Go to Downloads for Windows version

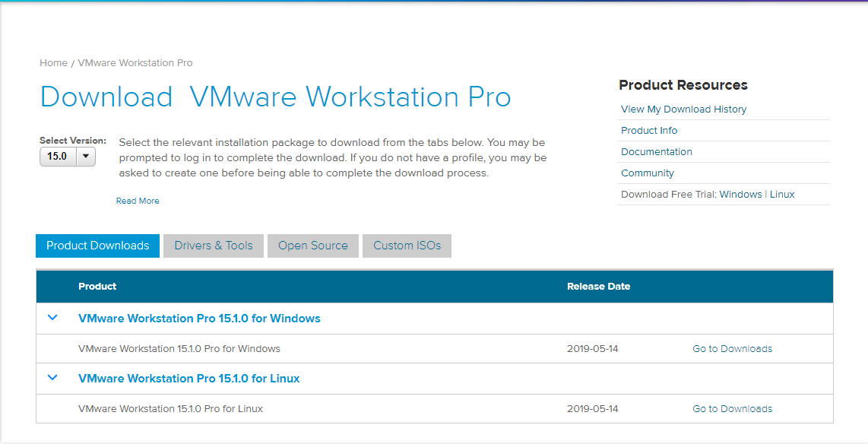tap(732, 348)
